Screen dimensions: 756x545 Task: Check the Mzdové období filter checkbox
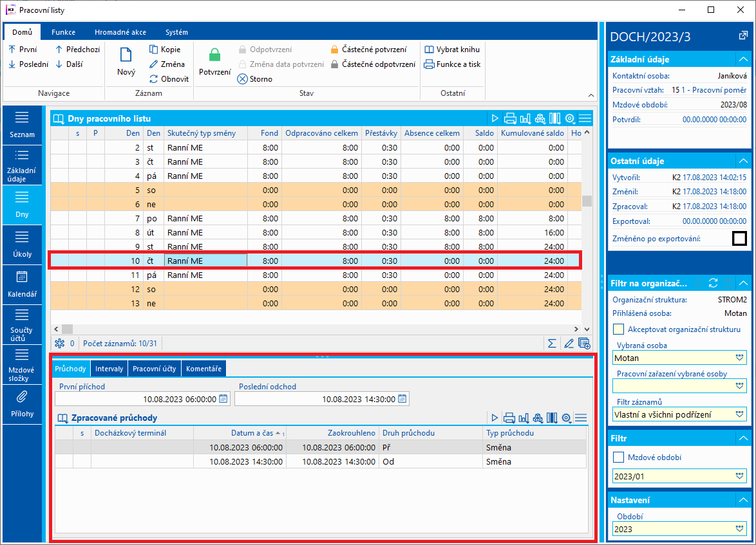pos(618,457)
